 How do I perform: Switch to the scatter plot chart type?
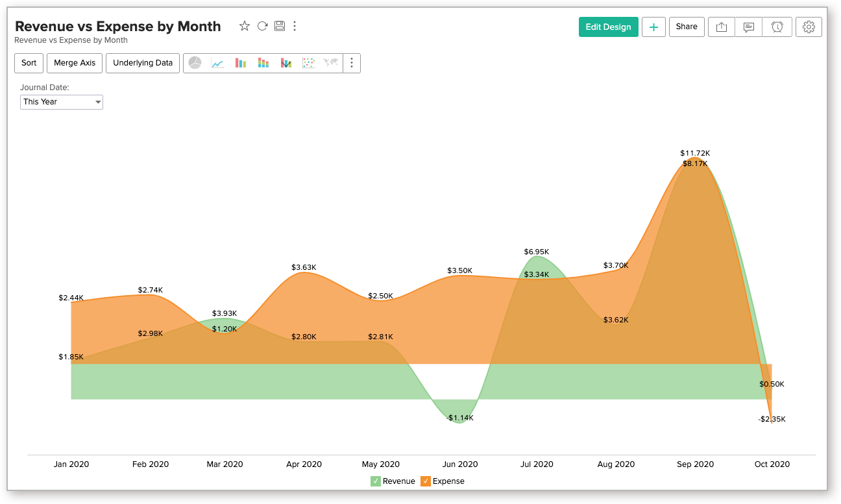(308, 63)
